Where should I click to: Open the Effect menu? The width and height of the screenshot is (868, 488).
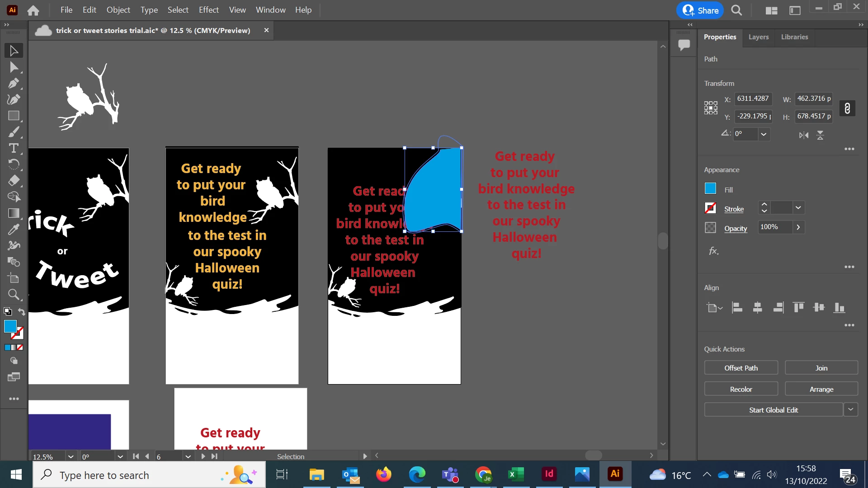(x=208, y=10)
